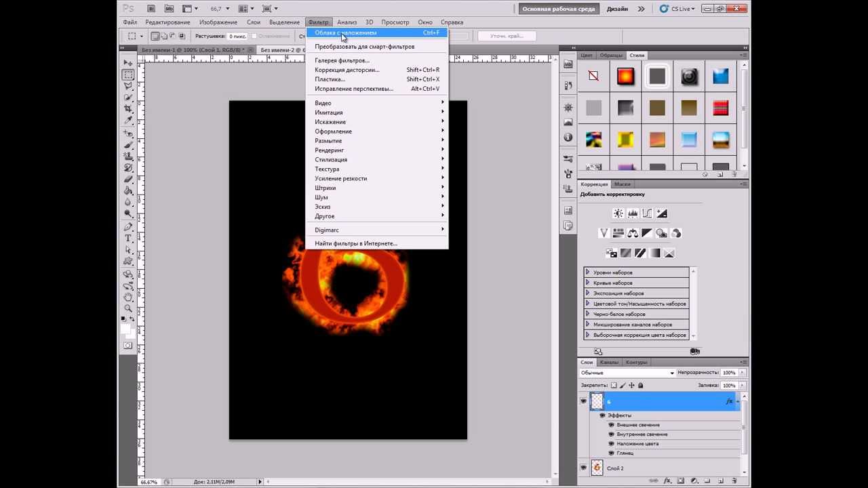This screenshot has height=488, width=868.
Task: Toggle Quick Mask mode icon
Action: pyautogui.click(x=128, y=346)
